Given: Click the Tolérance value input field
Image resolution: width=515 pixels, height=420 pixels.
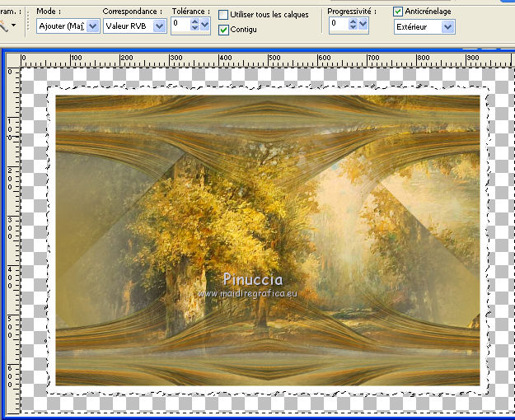Looking at the screenshot, I should 180,25.
